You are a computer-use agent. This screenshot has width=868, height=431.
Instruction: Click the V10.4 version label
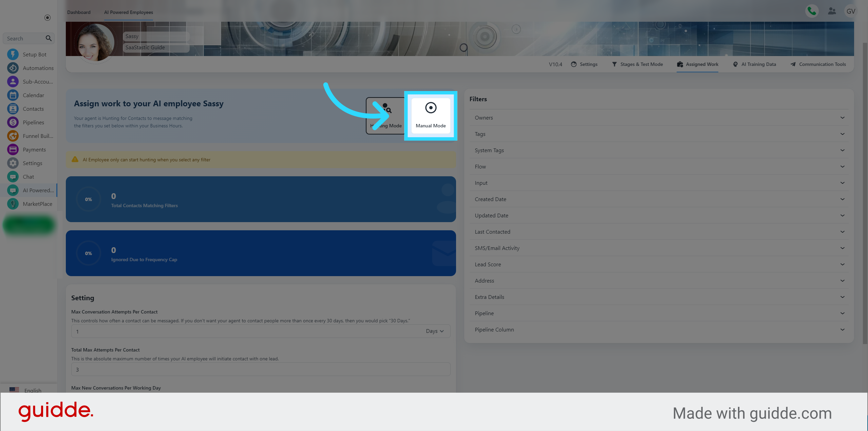(555, 64)
